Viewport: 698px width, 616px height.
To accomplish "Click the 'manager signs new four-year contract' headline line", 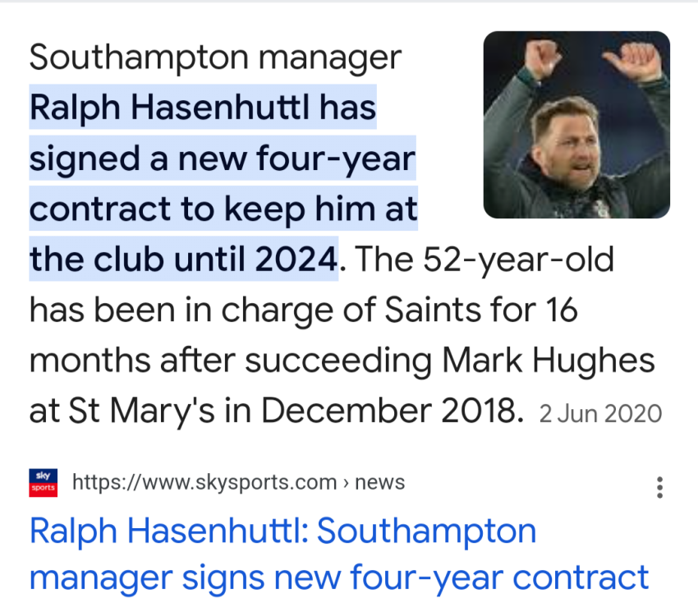I will pyautogui.click(x=338, y=577).
